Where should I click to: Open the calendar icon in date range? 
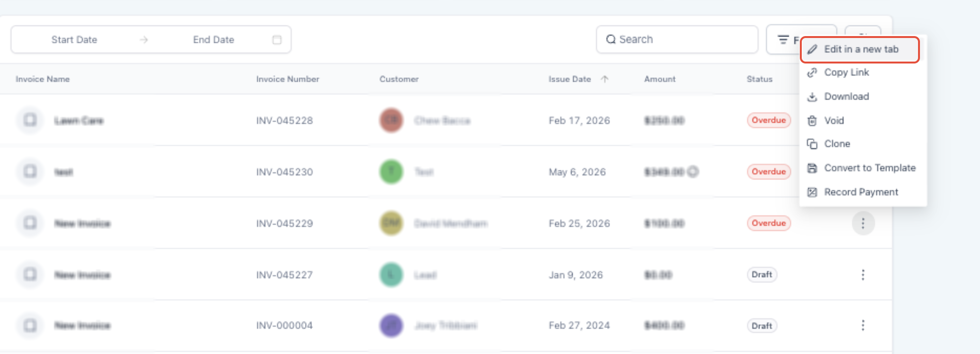277,39
